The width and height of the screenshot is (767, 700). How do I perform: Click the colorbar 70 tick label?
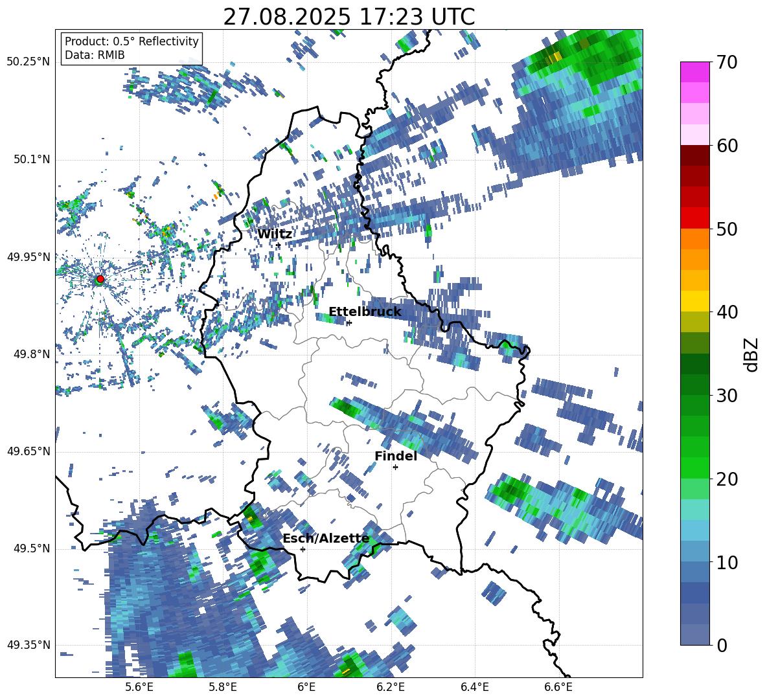coord(726,63)
